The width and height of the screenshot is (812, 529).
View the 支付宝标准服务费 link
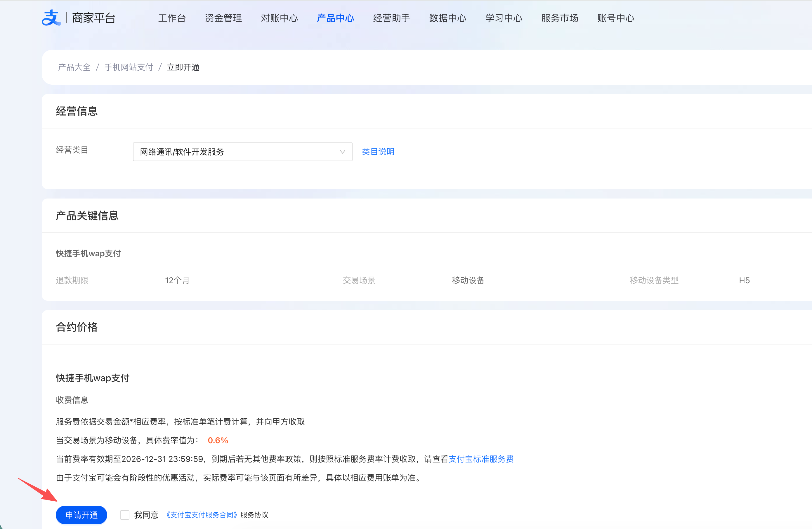point(481,459)
